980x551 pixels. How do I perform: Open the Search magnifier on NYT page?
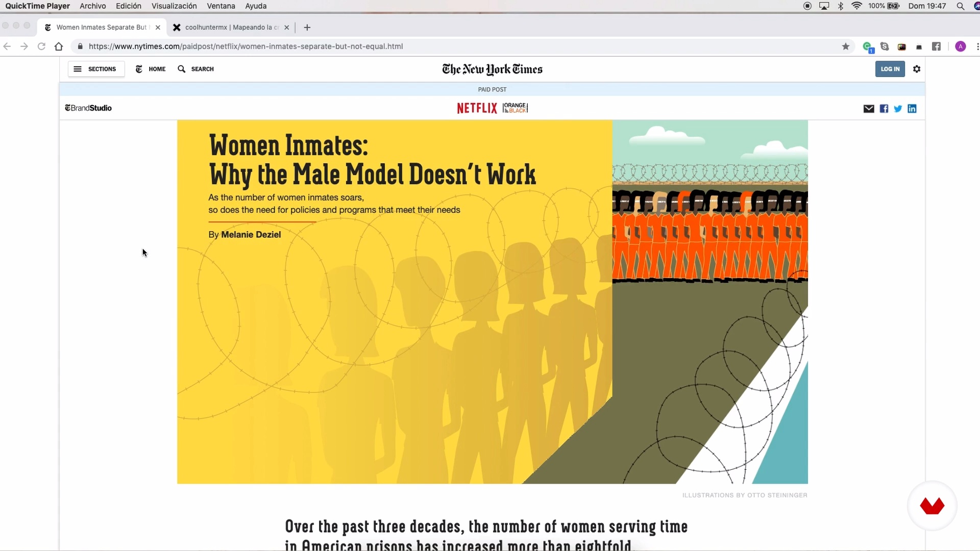pos(195,69)
